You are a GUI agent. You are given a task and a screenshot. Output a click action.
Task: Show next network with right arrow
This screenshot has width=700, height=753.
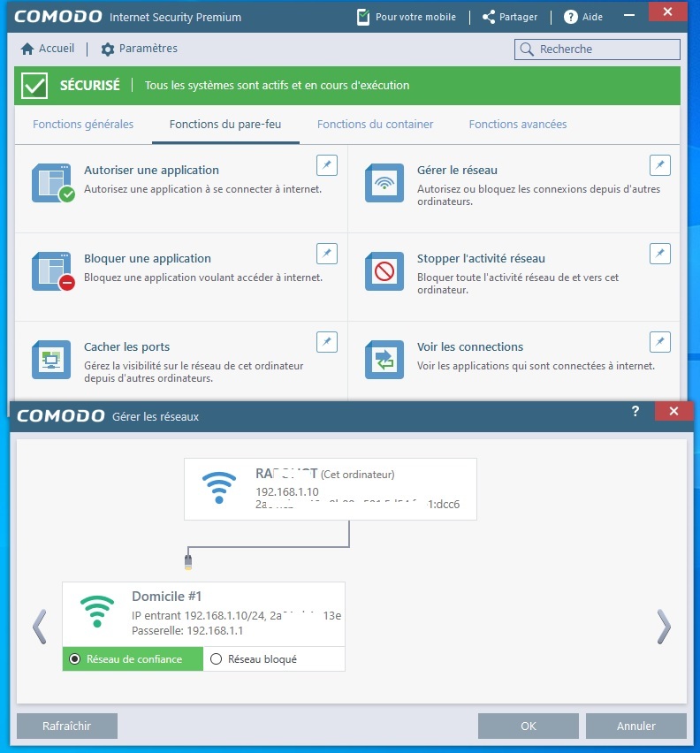[664, 627]
